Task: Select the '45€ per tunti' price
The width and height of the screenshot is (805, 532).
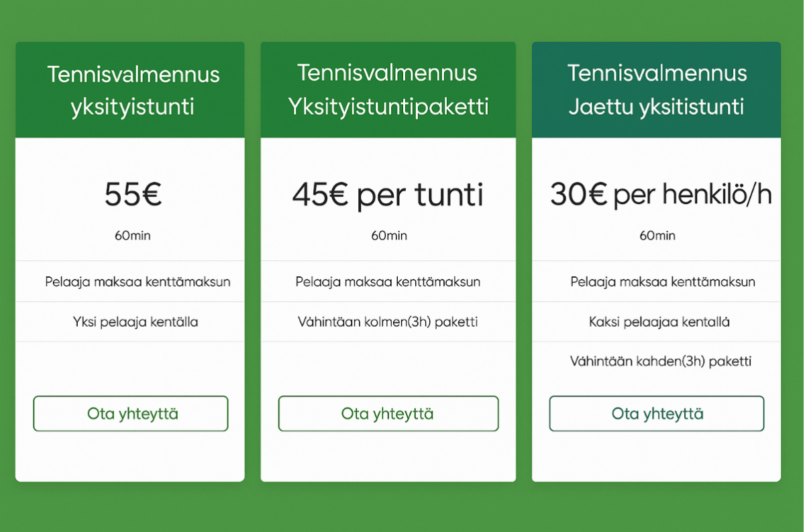Action: (x=388, y=195)
